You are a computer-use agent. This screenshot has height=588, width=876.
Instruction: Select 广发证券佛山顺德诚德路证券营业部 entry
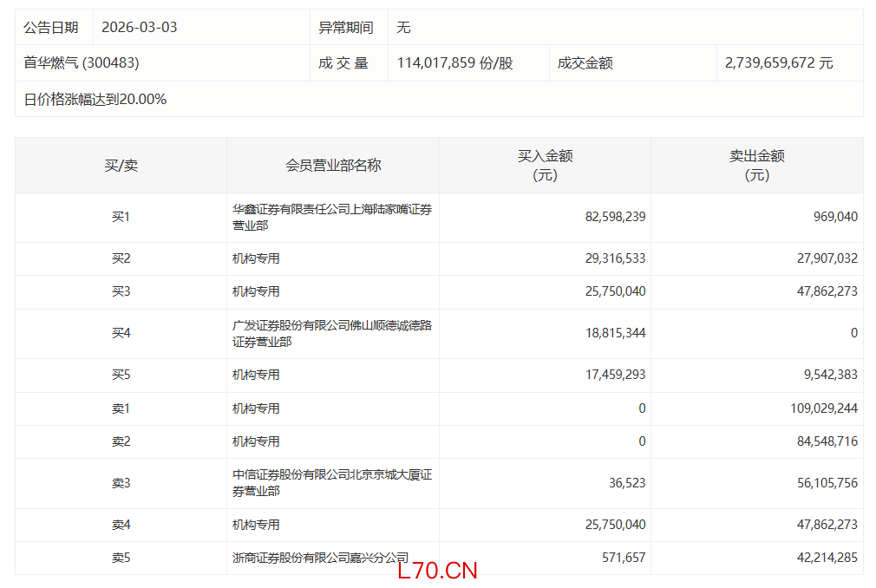[x=331, y=334]
